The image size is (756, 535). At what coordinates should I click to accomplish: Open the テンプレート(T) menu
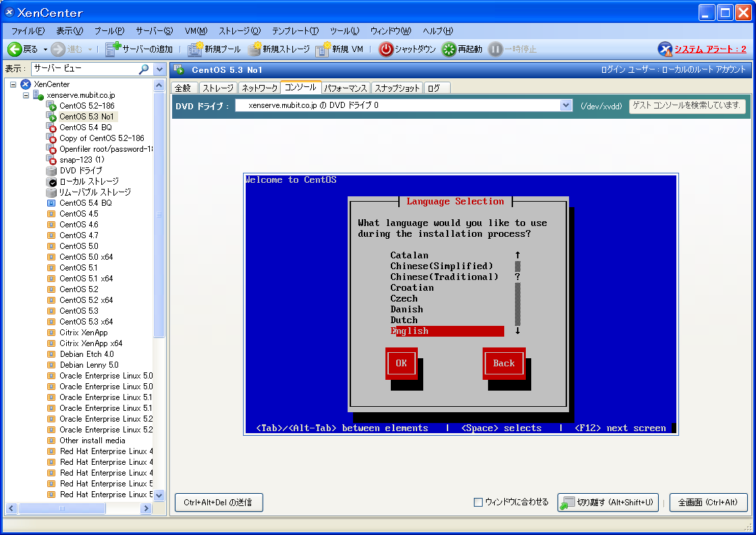point(295,31)
